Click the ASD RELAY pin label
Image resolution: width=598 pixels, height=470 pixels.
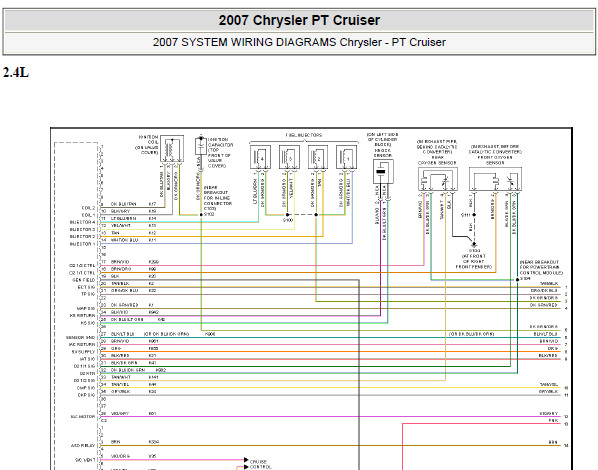coord(83,446)
